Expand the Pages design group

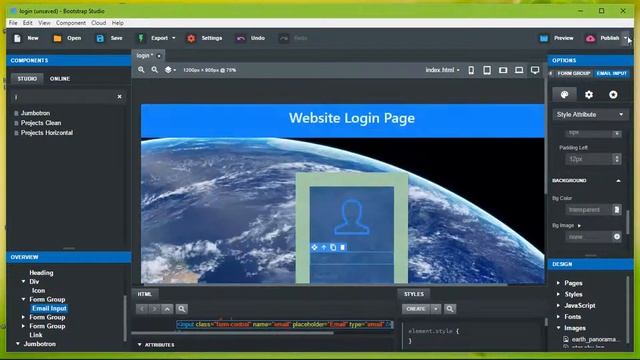click(558, 283)
